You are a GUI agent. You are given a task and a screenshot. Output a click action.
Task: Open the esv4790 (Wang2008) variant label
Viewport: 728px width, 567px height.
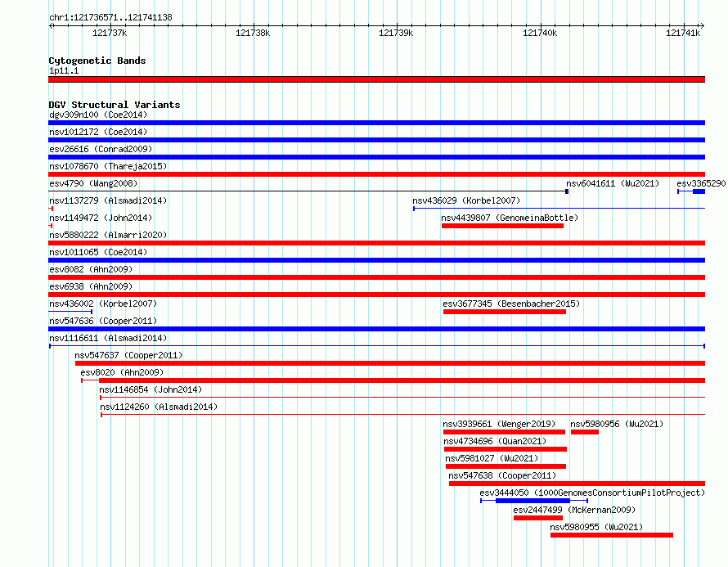(x=93, y=183)
